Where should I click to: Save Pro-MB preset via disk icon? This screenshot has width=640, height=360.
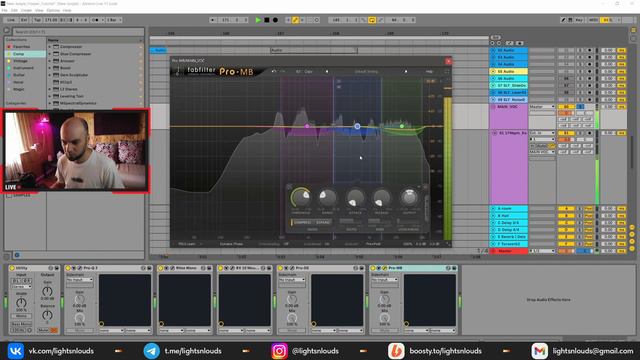pos(454,268)
